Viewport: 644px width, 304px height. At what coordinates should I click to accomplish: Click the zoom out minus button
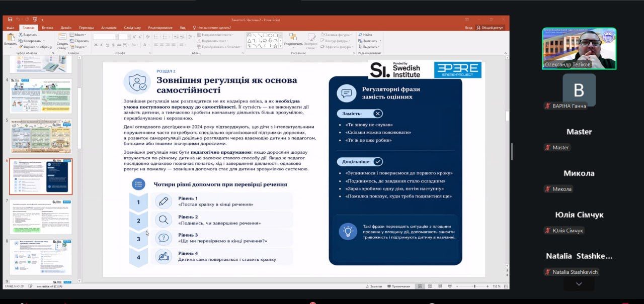tap(456, 286)
